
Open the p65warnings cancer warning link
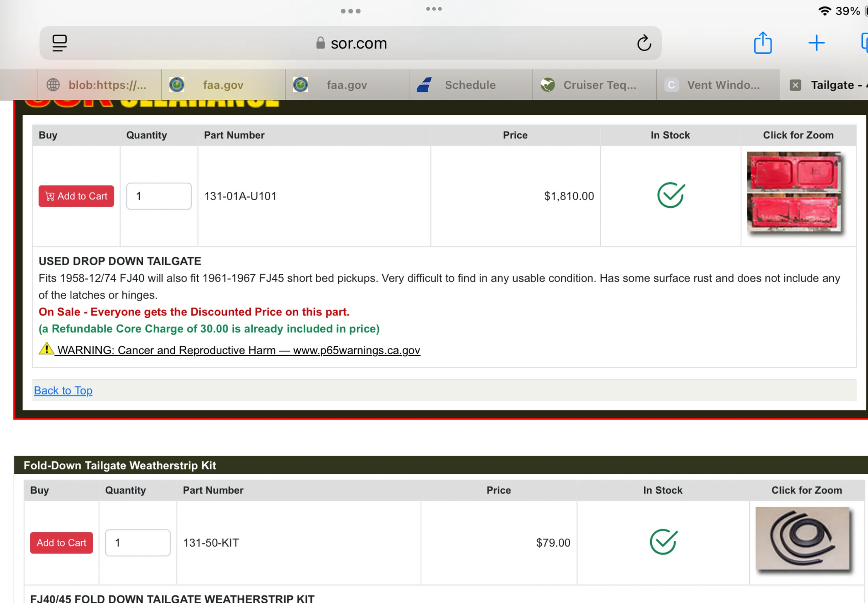[238, 350]
